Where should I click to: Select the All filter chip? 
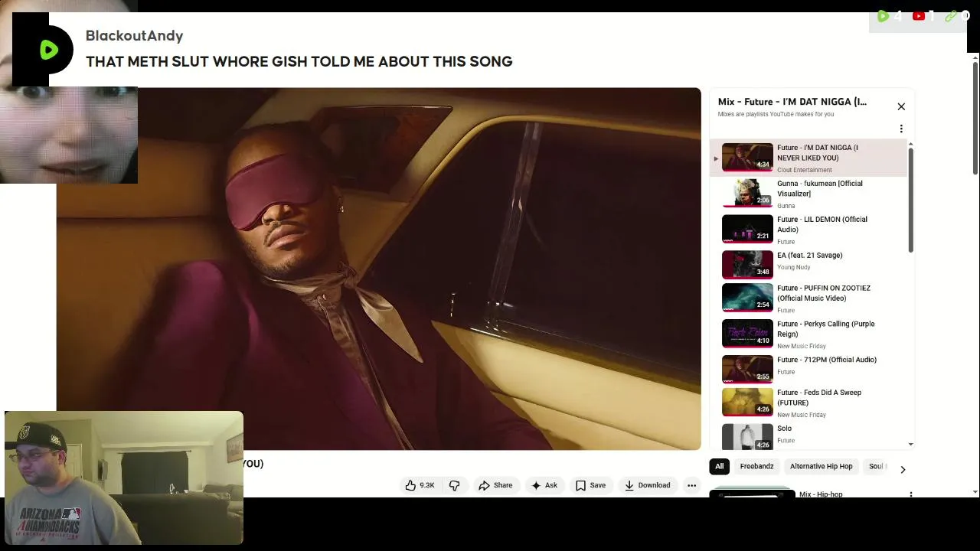coord(719,466)
